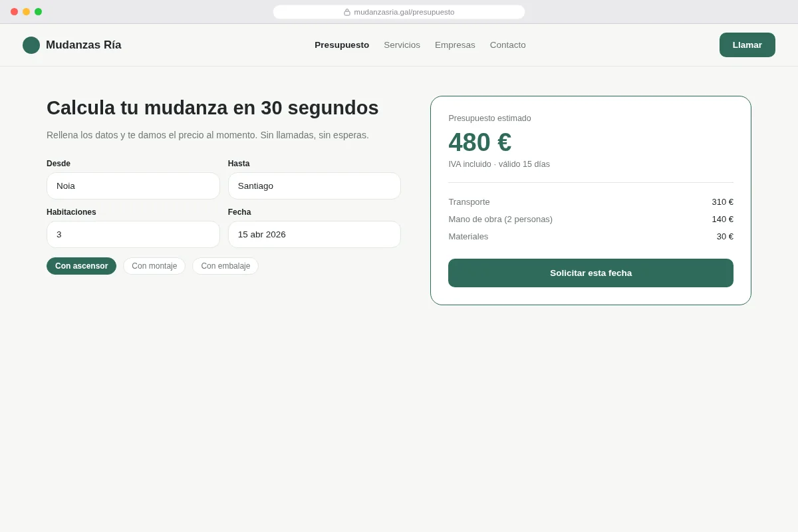Screen dimensions: 798x532
Task: Click the 140 € labor amount
Action: [x=722, y=219]
